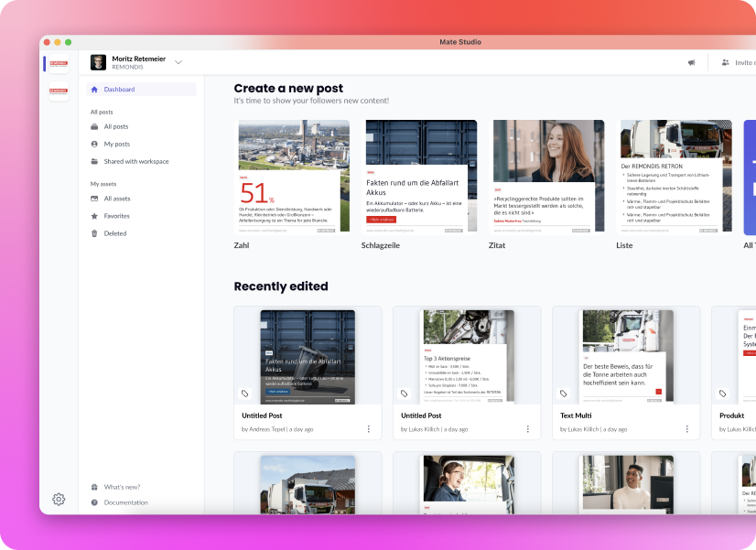This screenshot has height=550, width=756.
Task: Click the Deleted trash icon
Action: click(x=94, y=233)
